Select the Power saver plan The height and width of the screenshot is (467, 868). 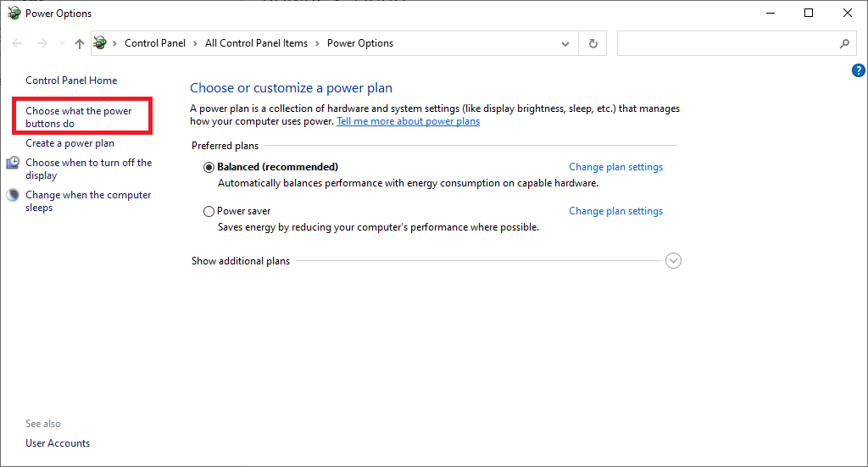click(x=209, y=211)
